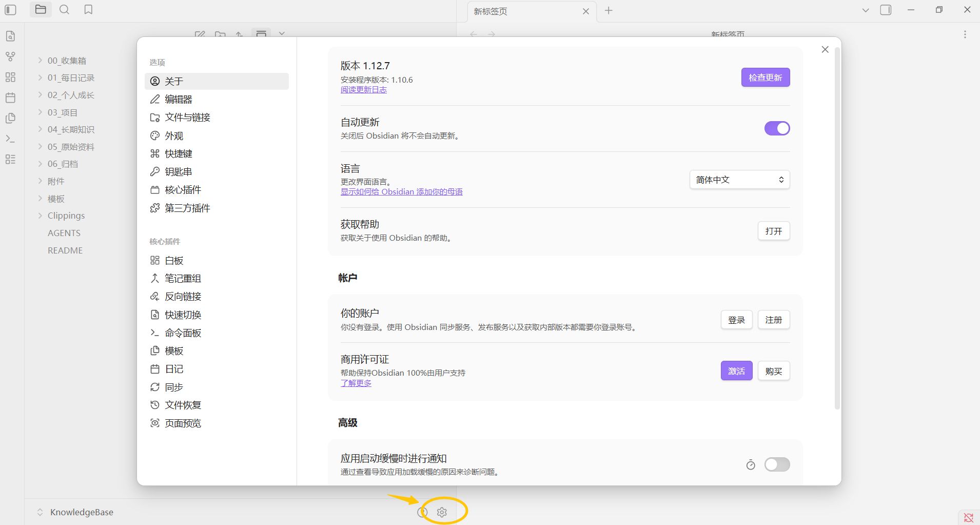Open command palette from the ribbon
The image size is (980, 525).
[x=10, y=139]
